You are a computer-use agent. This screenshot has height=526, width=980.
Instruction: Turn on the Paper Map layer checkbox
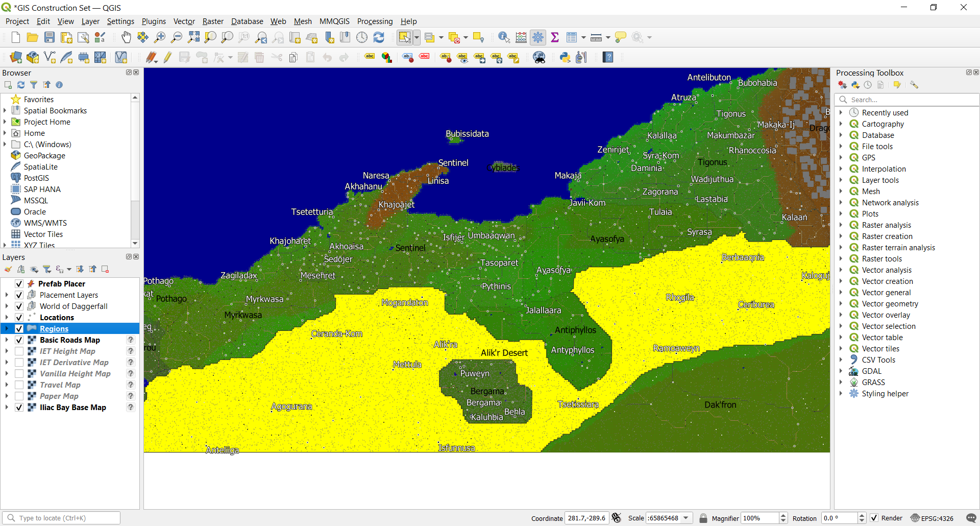click(19, 396)
